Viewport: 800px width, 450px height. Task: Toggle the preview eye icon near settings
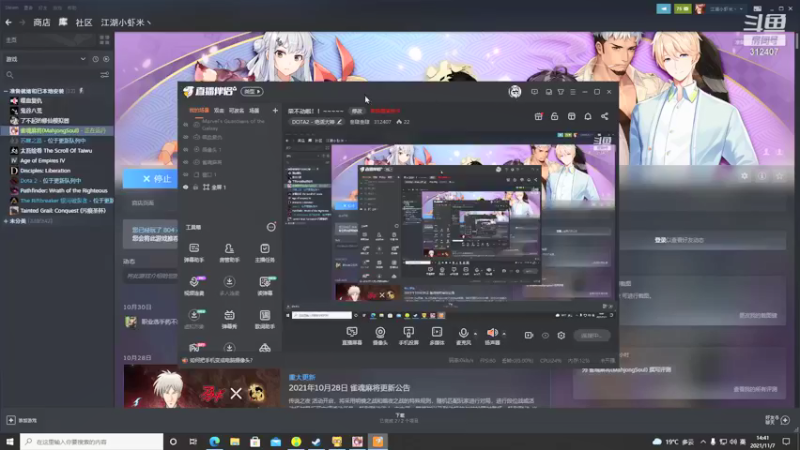(x=545, y=336)
